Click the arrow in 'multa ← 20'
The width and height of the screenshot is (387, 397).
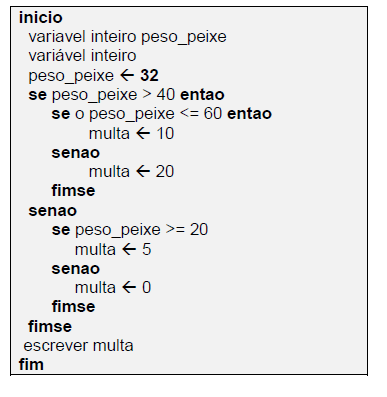[x=143, y=172]
